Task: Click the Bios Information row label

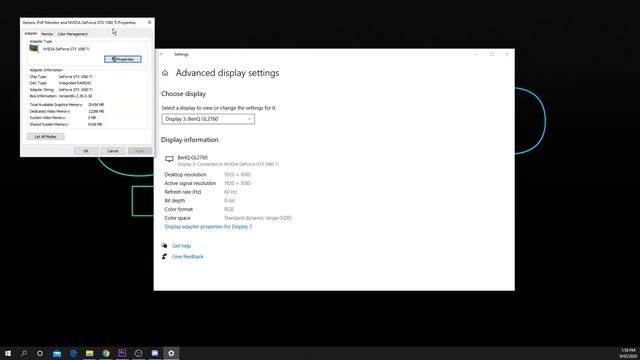Action: [43, 96]
